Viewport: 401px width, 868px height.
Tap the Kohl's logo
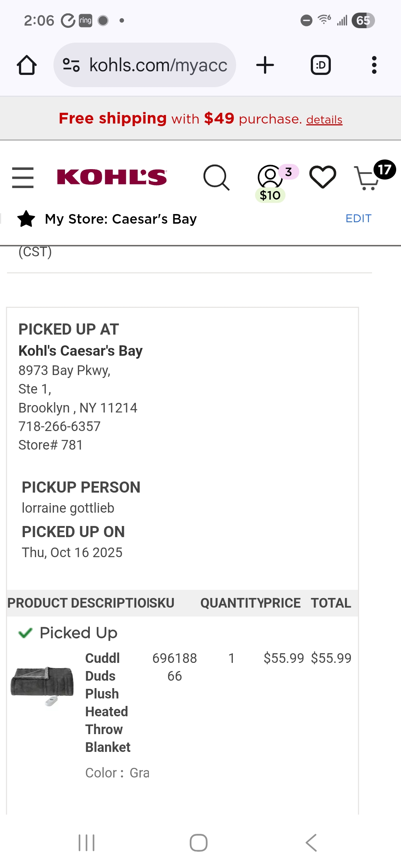tap(112, 177)
